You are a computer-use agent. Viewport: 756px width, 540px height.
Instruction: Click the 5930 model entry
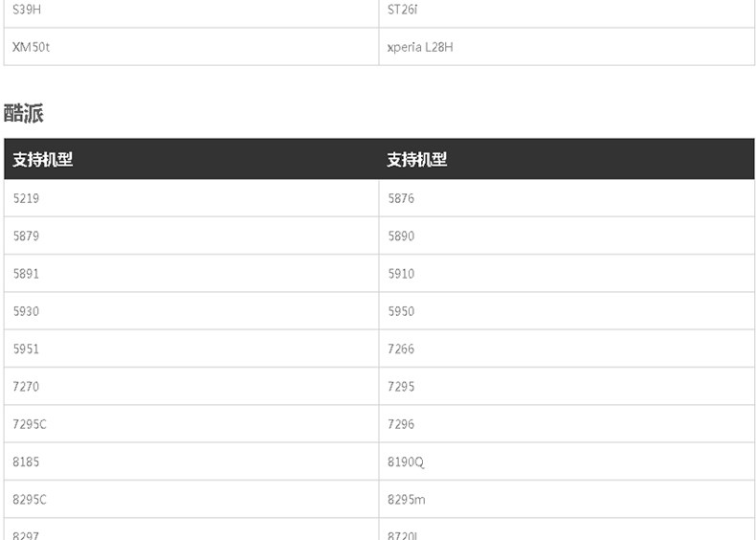(26, 311)
